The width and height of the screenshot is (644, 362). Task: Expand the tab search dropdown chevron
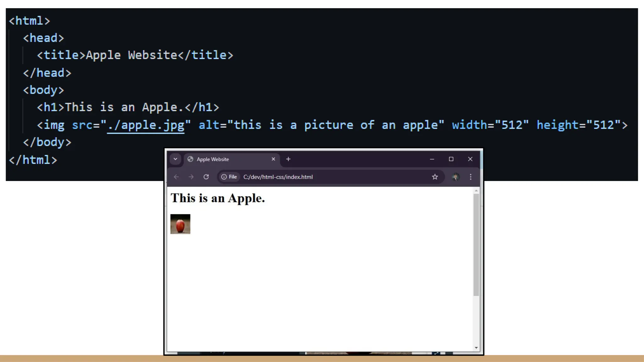coord(175,159)
